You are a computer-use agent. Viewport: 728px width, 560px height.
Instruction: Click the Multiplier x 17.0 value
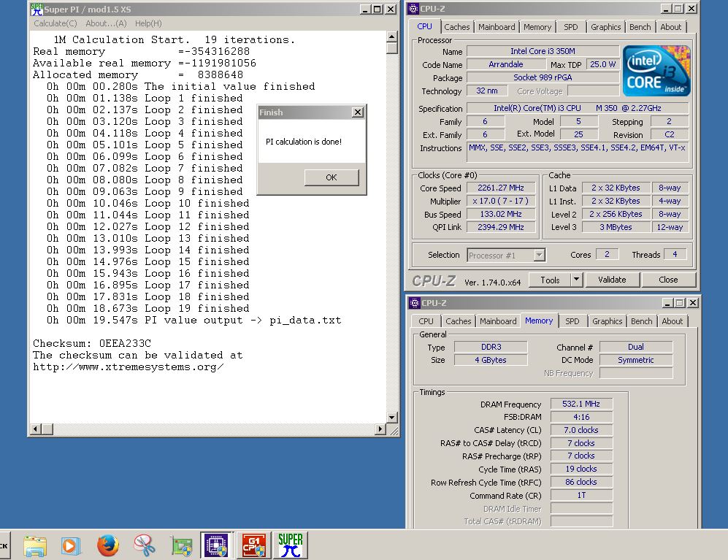(x=500, y=201)
